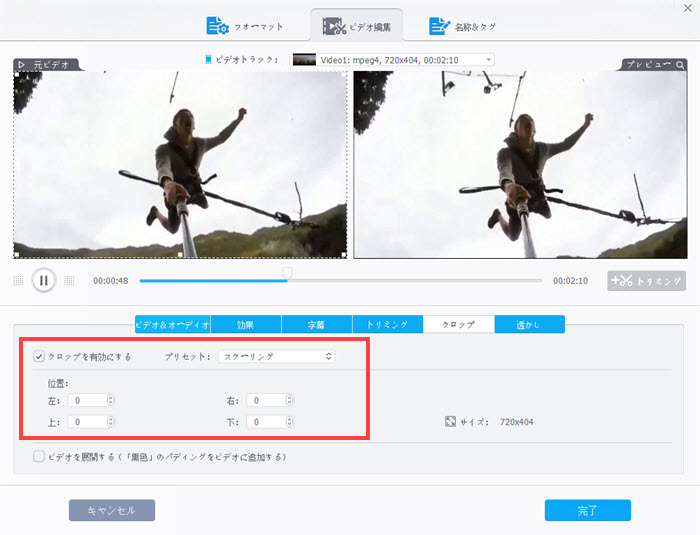700x535 pixels.
Task: Select the 効果 tab
Action: click(246, 324)
